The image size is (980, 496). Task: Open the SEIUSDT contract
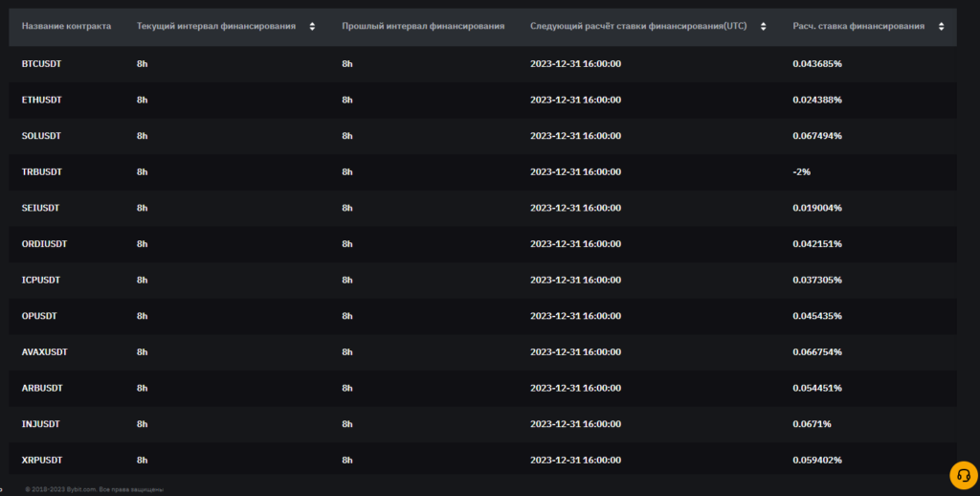coord(41,208)
